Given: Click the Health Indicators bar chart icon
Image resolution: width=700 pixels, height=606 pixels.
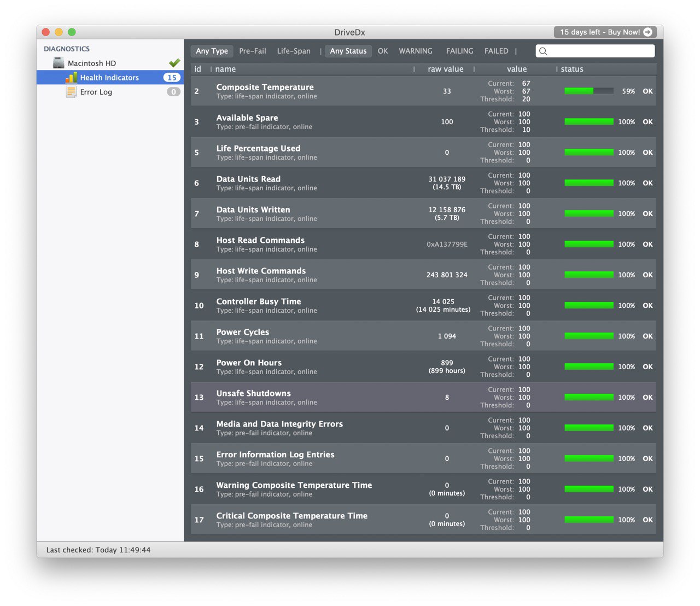Looking at the screenshot, I should tap(71, 77).
